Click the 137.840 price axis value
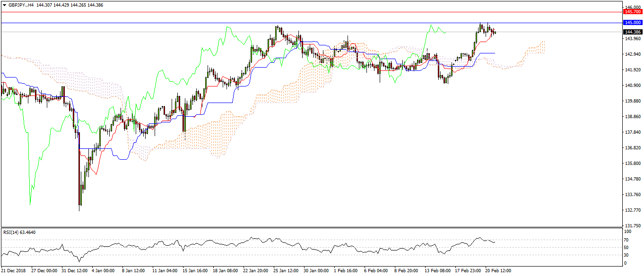 coord(632,132)
